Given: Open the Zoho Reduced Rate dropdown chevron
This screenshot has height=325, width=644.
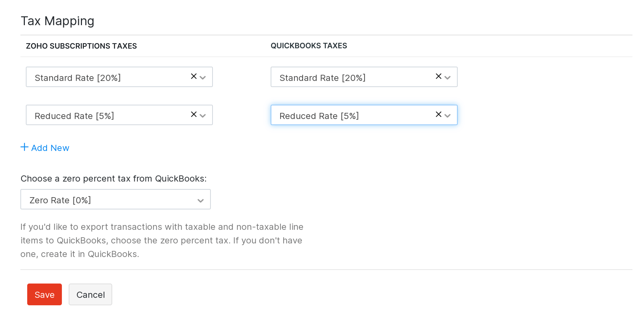Looking at the screenshot, I should point(203,115).
